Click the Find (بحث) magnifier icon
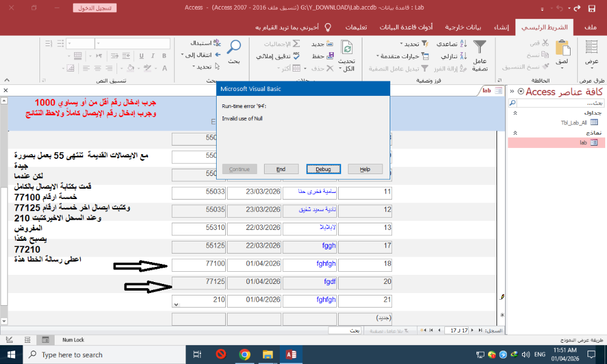Image resolution: width=607 pixels, height=364 pixels. [x=234, y=48]
